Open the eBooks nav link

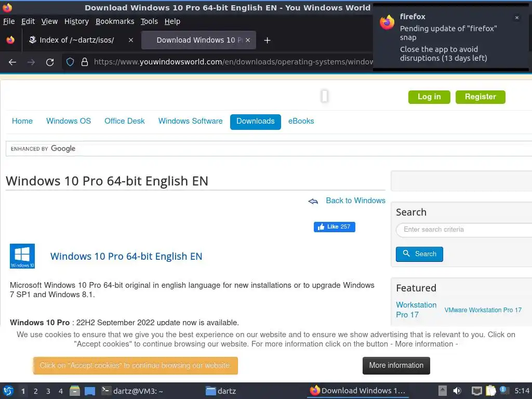click(301, 121)
